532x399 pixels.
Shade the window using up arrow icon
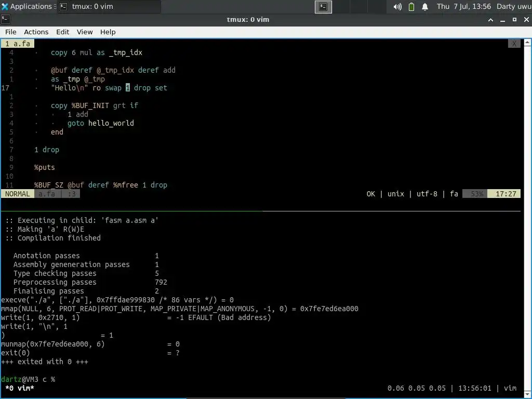(x=490, y=20)
